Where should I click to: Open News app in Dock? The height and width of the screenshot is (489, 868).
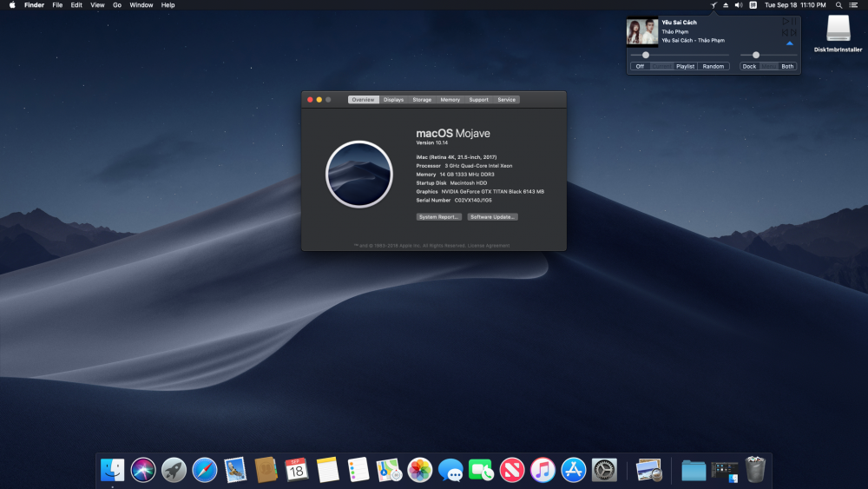512,471
